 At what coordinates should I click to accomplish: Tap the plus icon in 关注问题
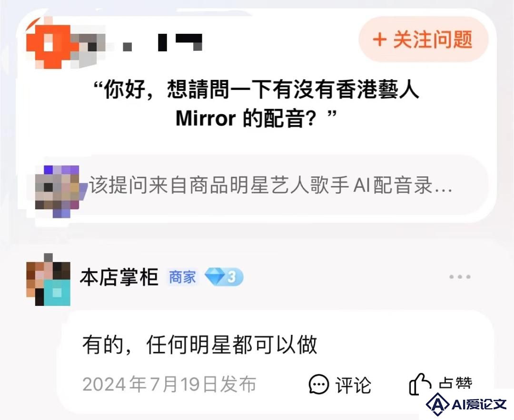380,39
